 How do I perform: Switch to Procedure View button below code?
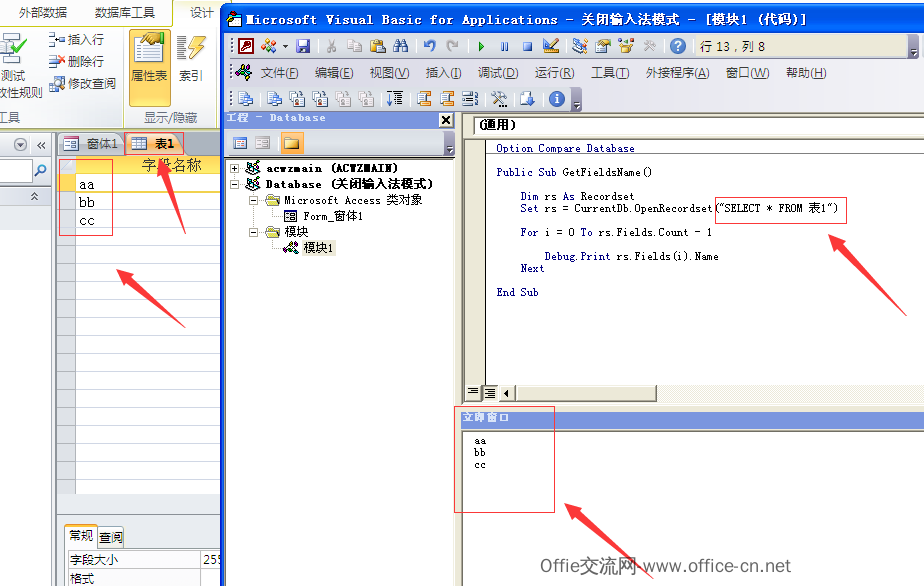[x=473, y=391]
